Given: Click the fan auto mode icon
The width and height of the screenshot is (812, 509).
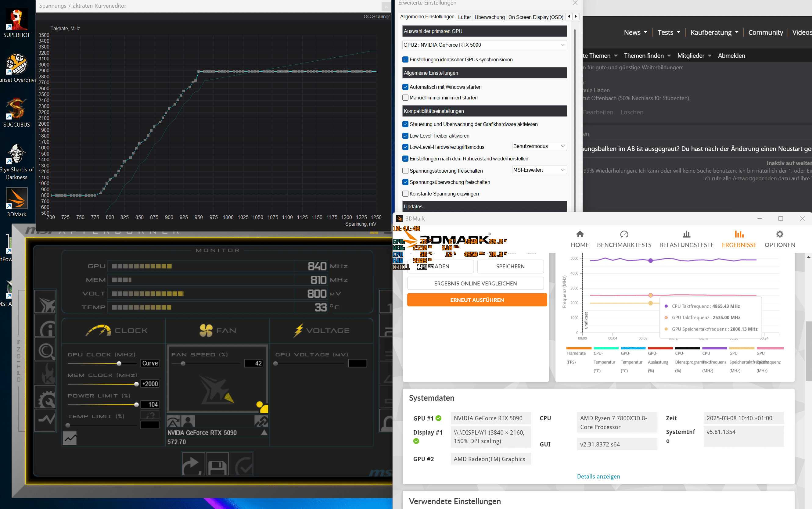Looking at the screenshot, I should [x=173, y=421].
